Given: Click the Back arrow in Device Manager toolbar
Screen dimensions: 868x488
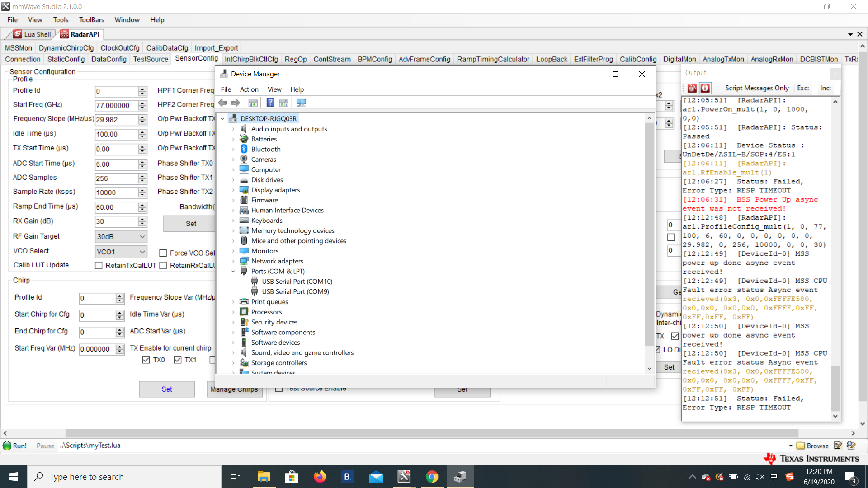Looking at the screenshot, I should 222,103.
